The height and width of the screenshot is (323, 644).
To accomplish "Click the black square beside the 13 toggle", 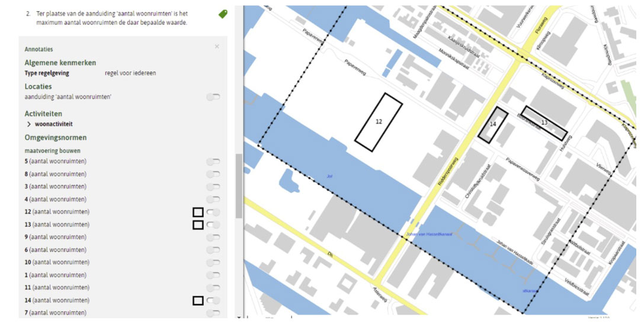I will click(x=198, y=225).
